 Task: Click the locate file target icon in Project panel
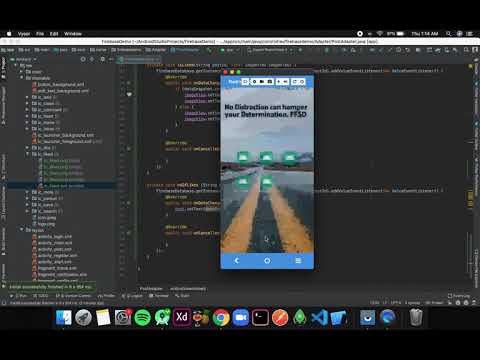coord(83,59)
